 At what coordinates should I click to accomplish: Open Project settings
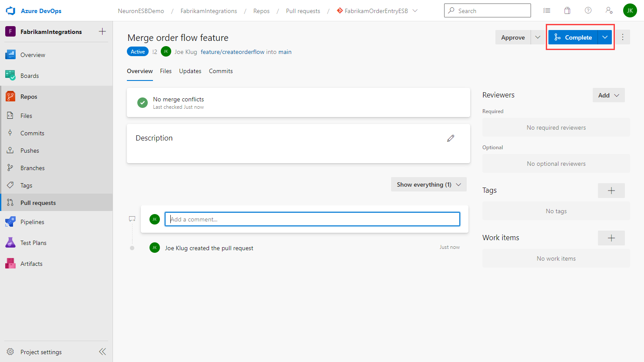41,352
